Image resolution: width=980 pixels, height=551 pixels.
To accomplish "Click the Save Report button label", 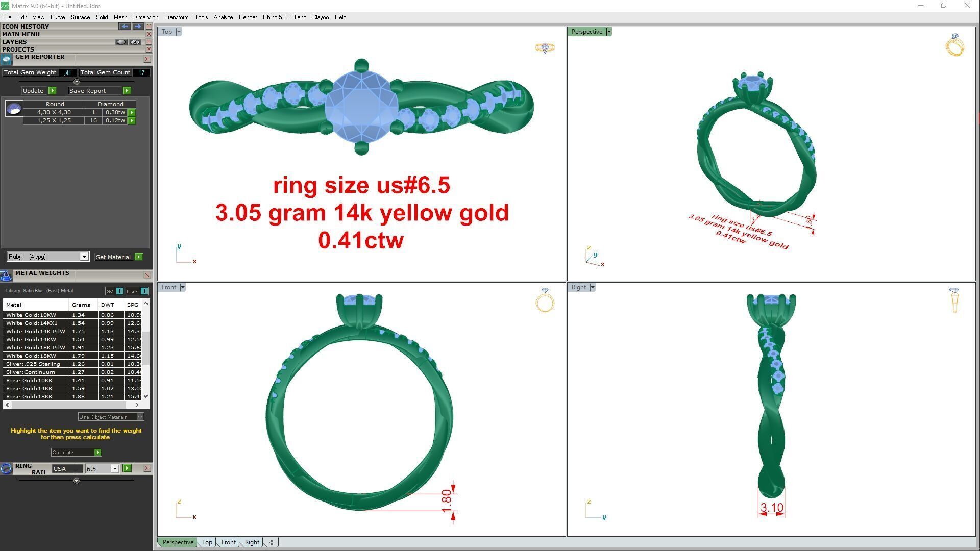I will click(87, 90).
